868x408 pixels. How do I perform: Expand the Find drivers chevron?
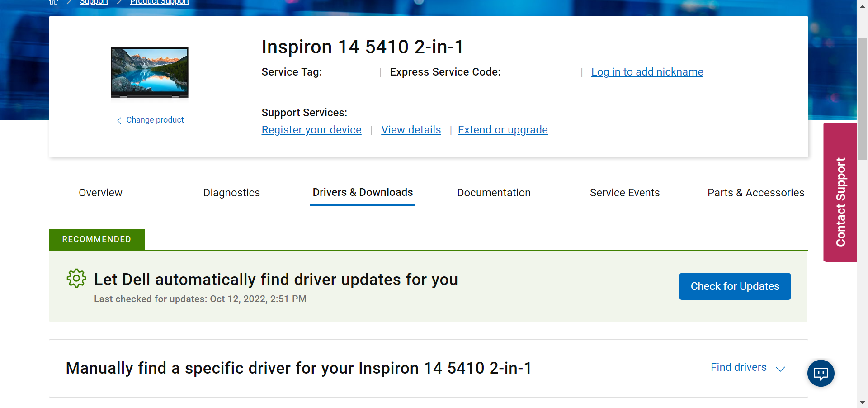click(x=780, y=369)
